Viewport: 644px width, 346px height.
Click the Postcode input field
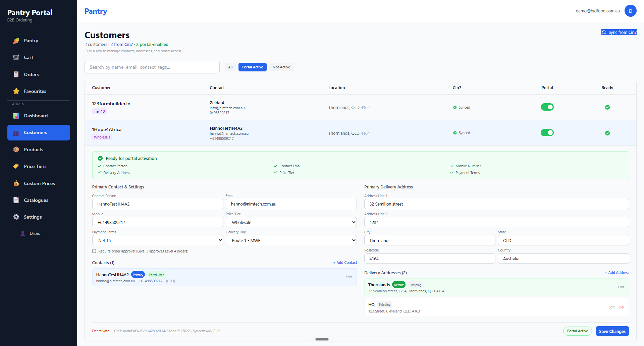coord(430,258)
